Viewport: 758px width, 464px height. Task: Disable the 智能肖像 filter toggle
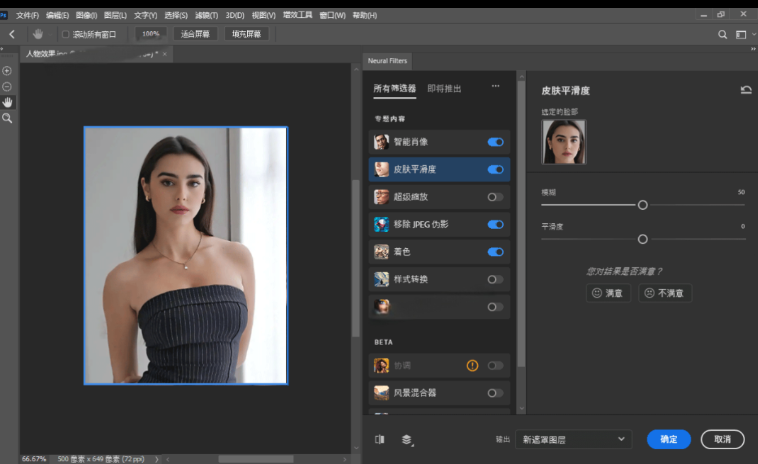(x=495, y=142)
